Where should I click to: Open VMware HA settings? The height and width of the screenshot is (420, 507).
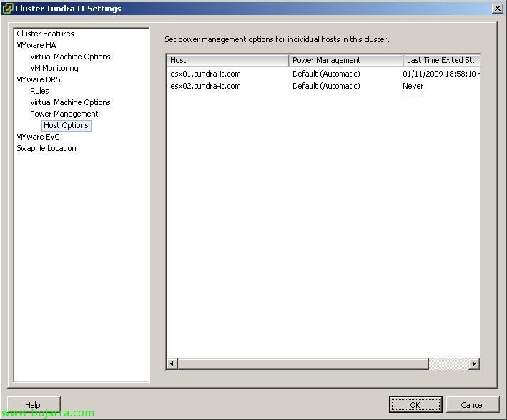36,45
